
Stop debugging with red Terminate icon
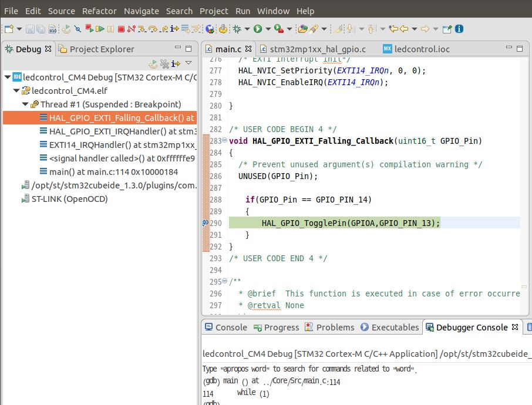tap(121, 29)
